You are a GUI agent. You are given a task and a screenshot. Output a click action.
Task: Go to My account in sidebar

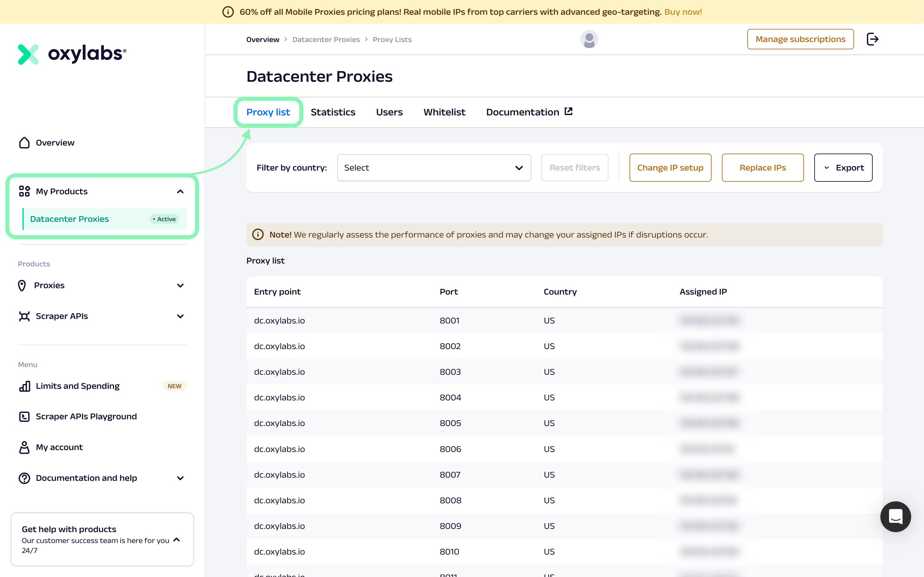(59, 447)
